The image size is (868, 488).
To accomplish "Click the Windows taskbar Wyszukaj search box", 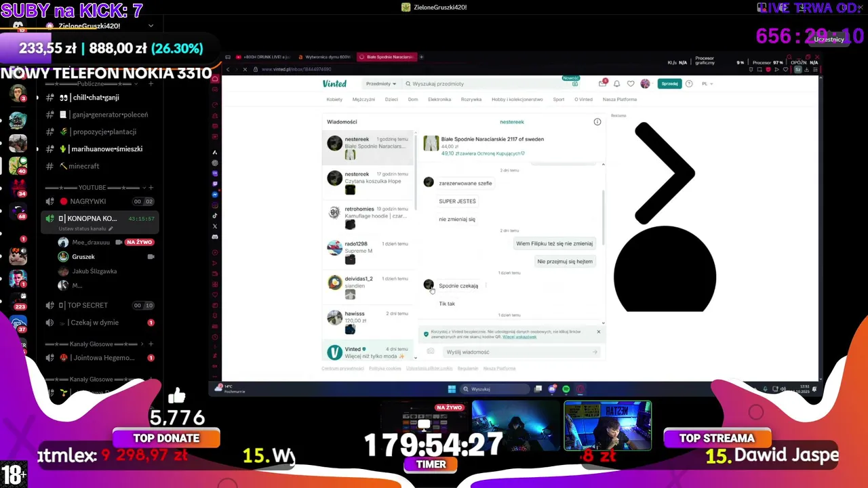I will coord(495,389).
